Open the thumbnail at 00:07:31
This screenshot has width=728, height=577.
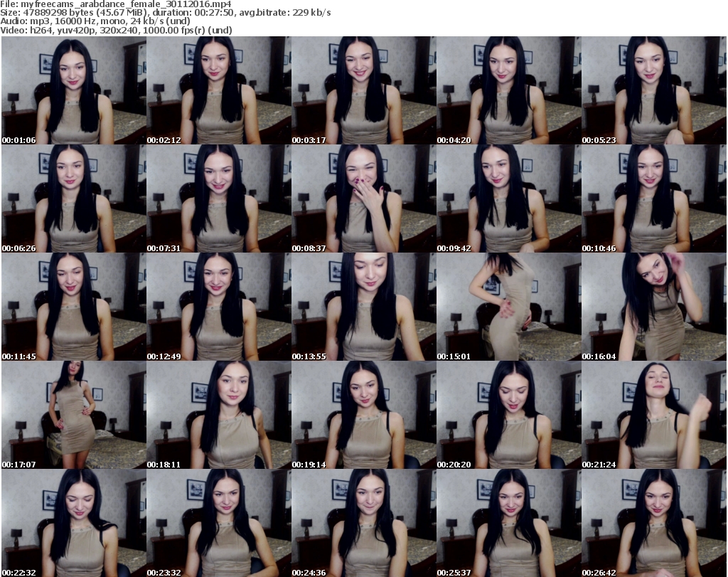click(219, 198)
